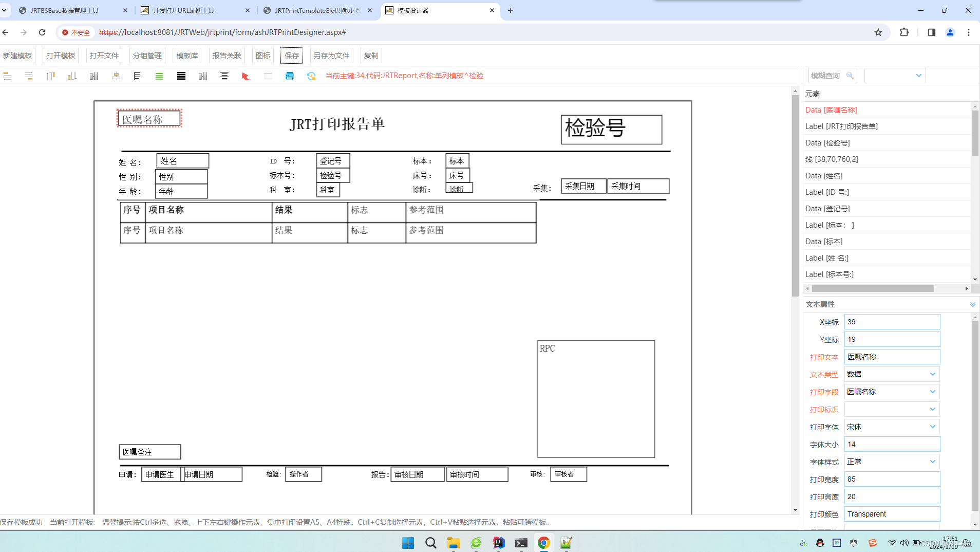Collapse the 文本属性 panel
980x552 pixels.
coord(972,304)
